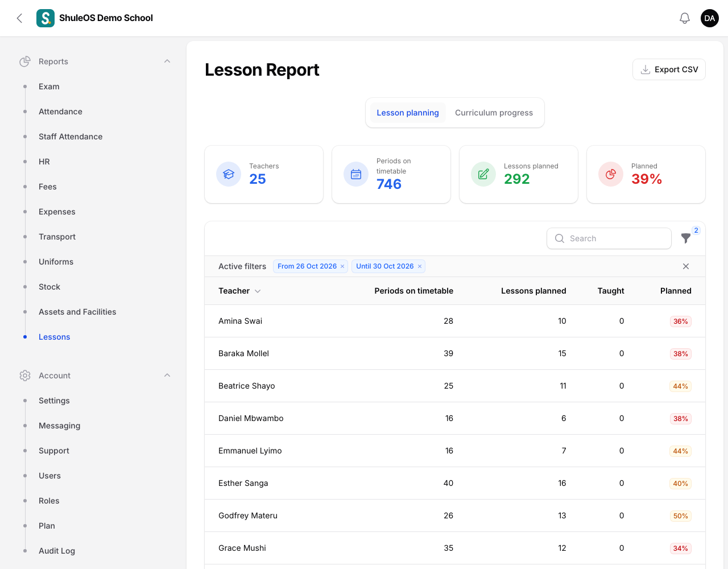Open the Messaging page
The image size is (728, 569).
60,426
